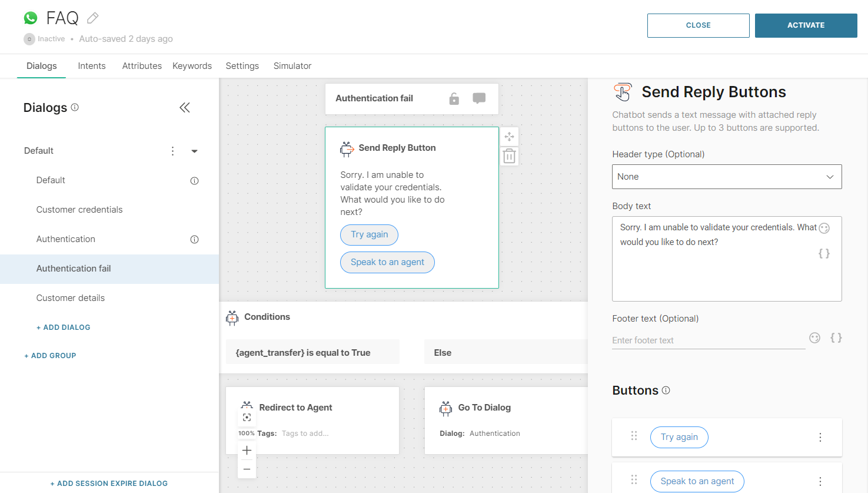Open the emoji picker in Body text
This screenshot has width=868, height=493.
[824, 228]
